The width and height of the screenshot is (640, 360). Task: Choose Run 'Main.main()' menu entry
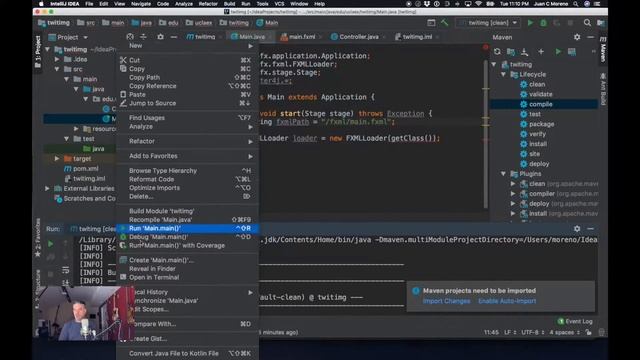(x=188, y=229)
